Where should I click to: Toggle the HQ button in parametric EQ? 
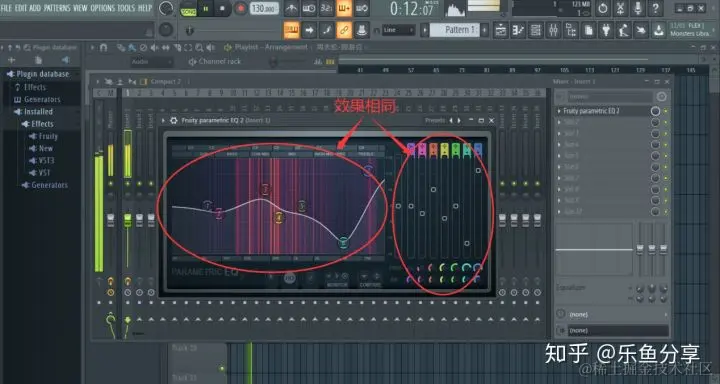point(289,278)
